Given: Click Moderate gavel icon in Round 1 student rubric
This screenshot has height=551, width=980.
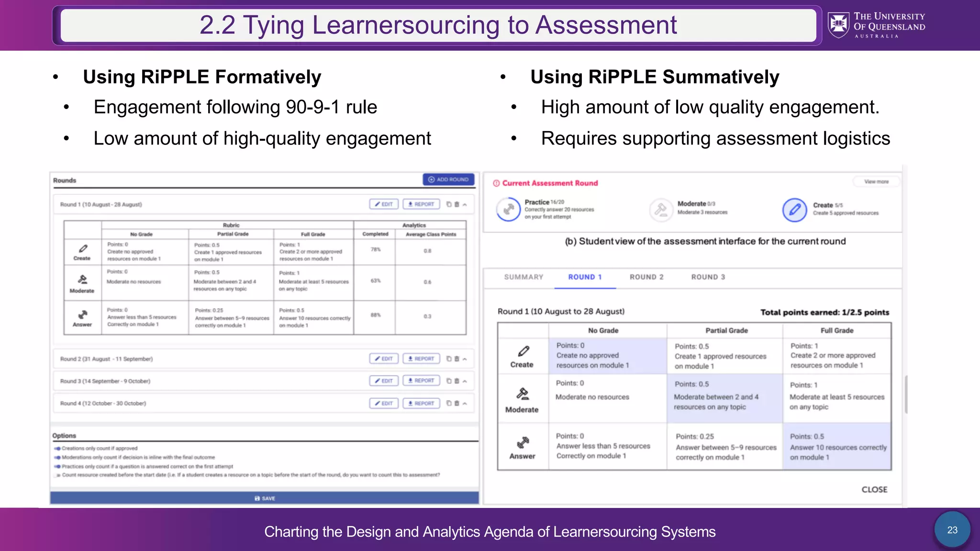Looking at the screenshot, I should click(x=523, y=394).
